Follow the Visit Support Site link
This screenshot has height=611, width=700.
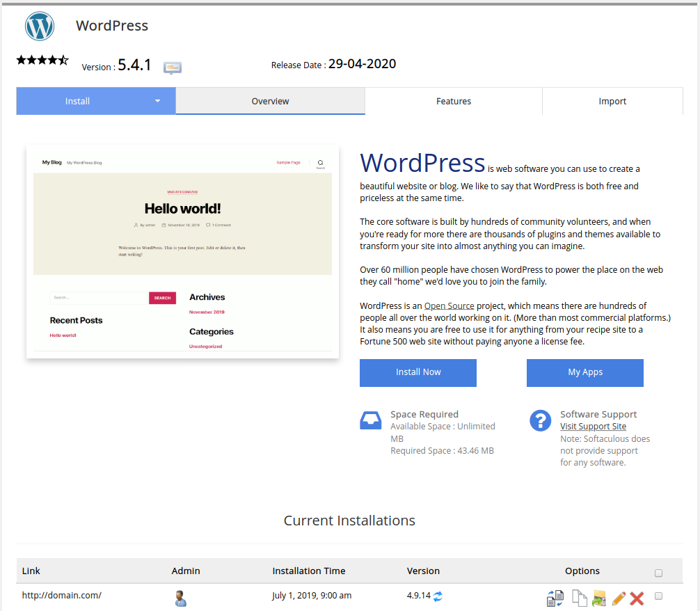pyautogui.click(x=593, y=427)
